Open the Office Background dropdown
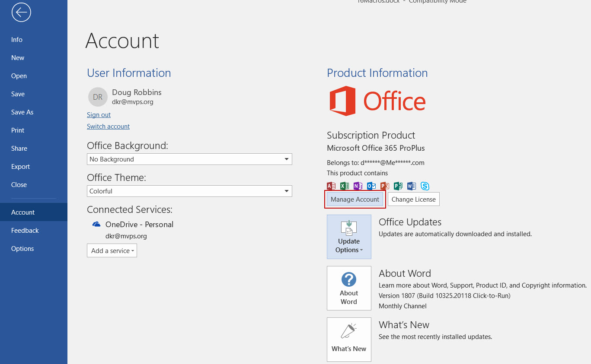Screen dimensions: 591x364 189,159
